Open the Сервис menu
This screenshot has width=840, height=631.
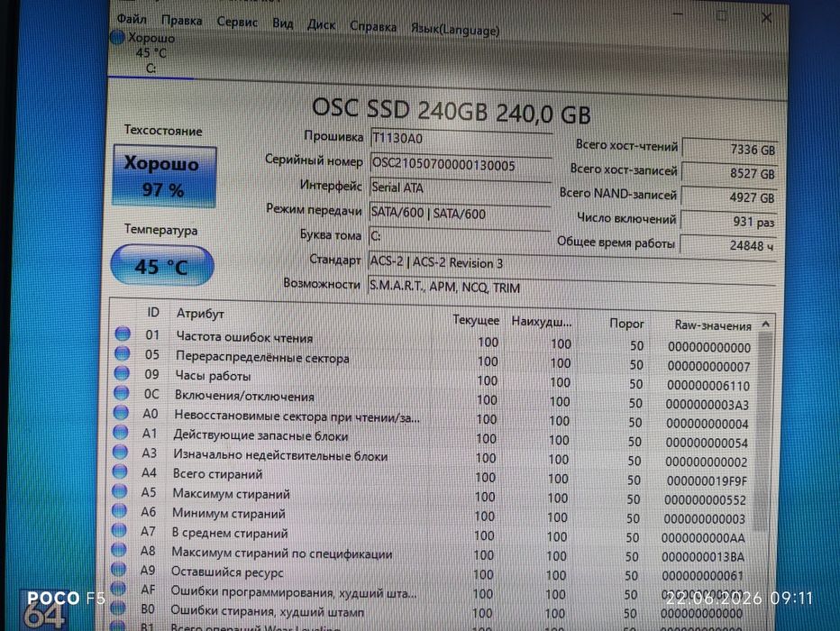(x=237, y=22)
